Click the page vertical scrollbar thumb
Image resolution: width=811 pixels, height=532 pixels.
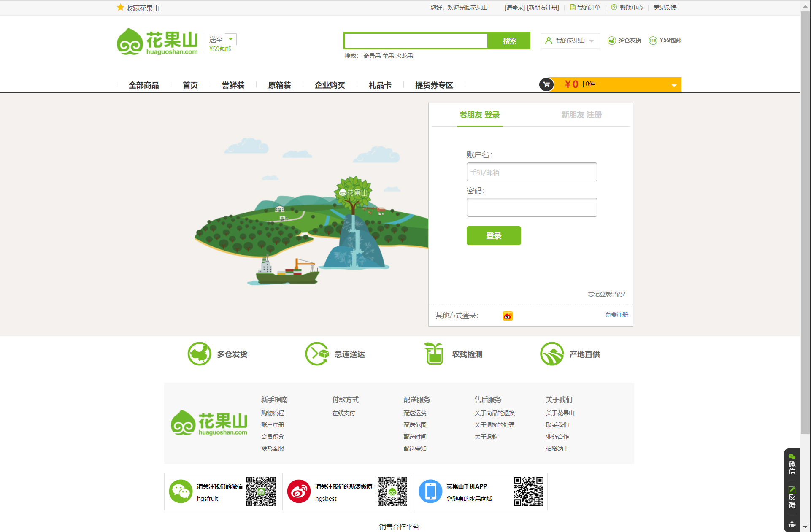click(x=805, y=222)
